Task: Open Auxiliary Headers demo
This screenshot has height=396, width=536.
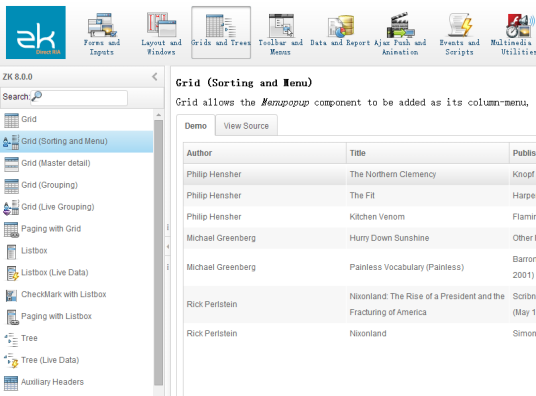Action: [x=77, y=382]
